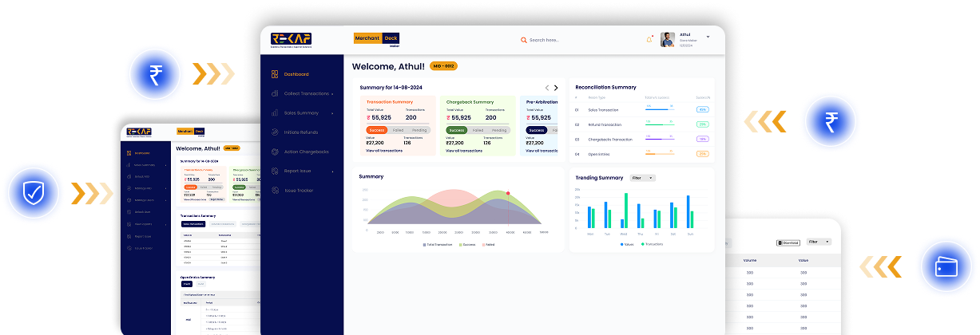Click the wallet circle icon
This screenshot has height=335, width=980.
945,267
